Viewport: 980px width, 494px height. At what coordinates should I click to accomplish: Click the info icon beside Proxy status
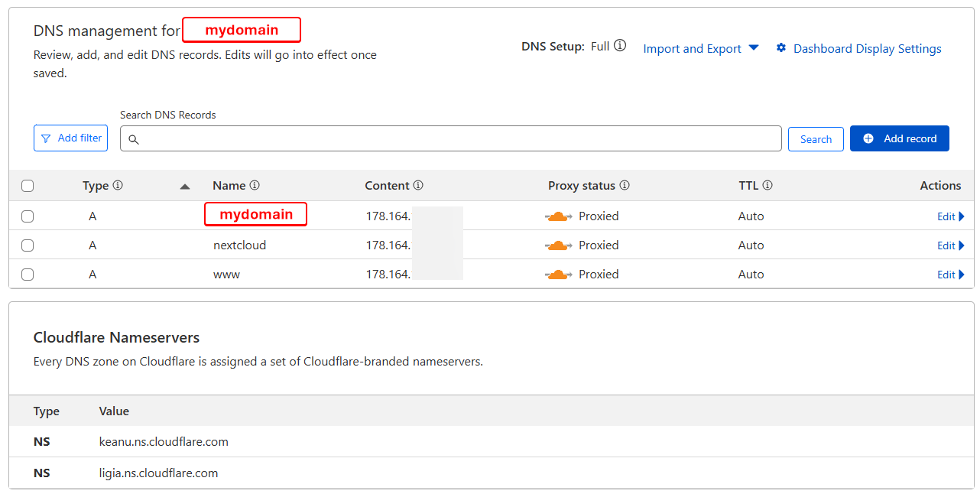point(625,185)
